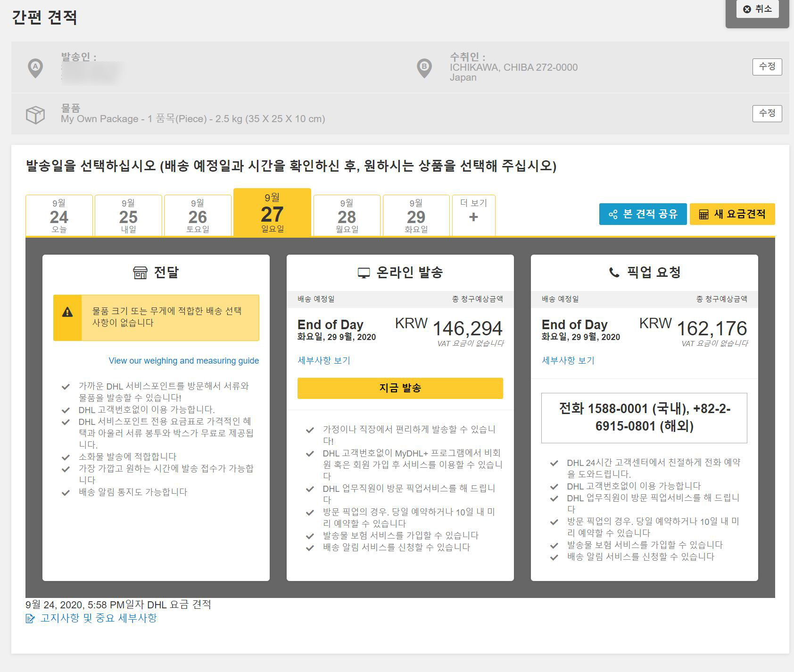The height and width of the screenshot is (672, 794).
Task: Click the sender location pin A icon
Action: (x=35, y=68)
